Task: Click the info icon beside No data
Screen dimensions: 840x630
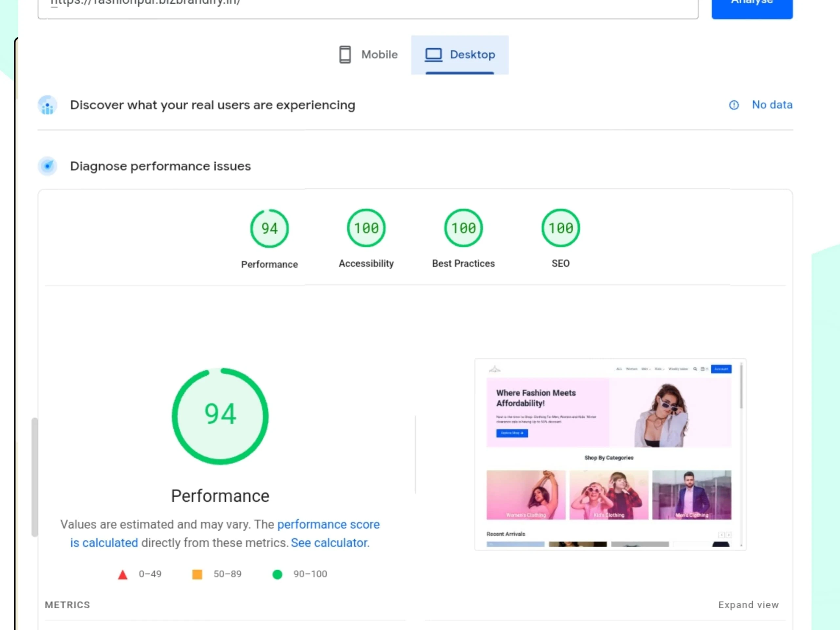Action: coord(734,105)
